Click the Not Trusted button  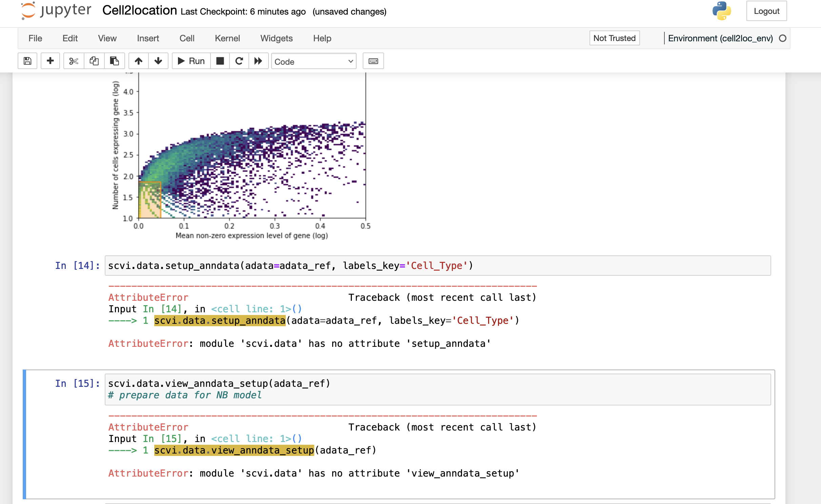point(614,38)
